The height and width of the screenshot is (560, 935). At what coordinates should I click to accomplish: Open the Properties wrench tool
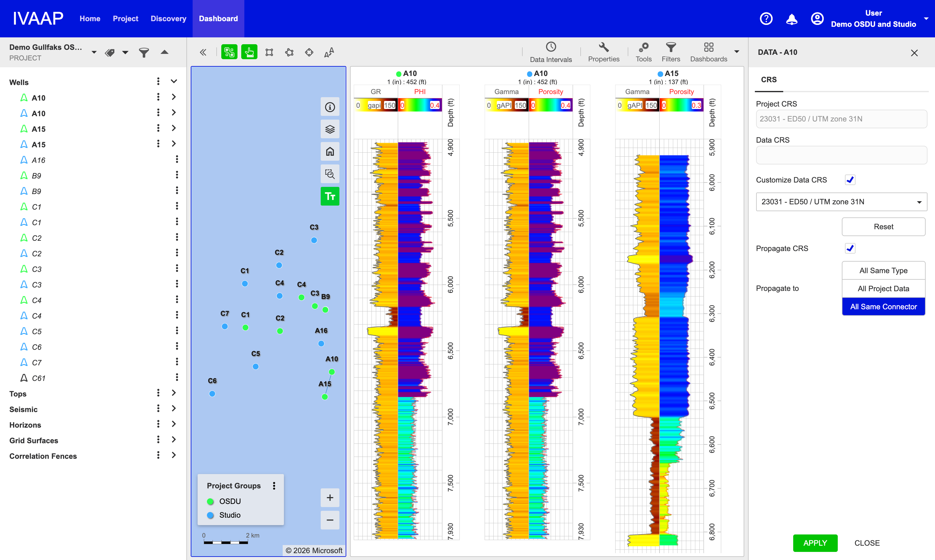tap(603, 52)
